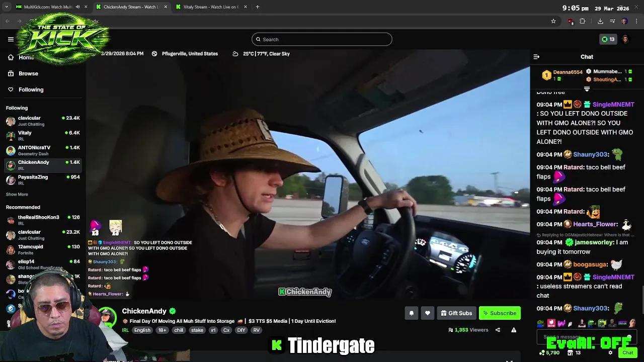Open ANTONIcraTV channel in sidebar
The width and height of the screenshot is (644, 362).
pyautogui.click(x=43, y=150)
